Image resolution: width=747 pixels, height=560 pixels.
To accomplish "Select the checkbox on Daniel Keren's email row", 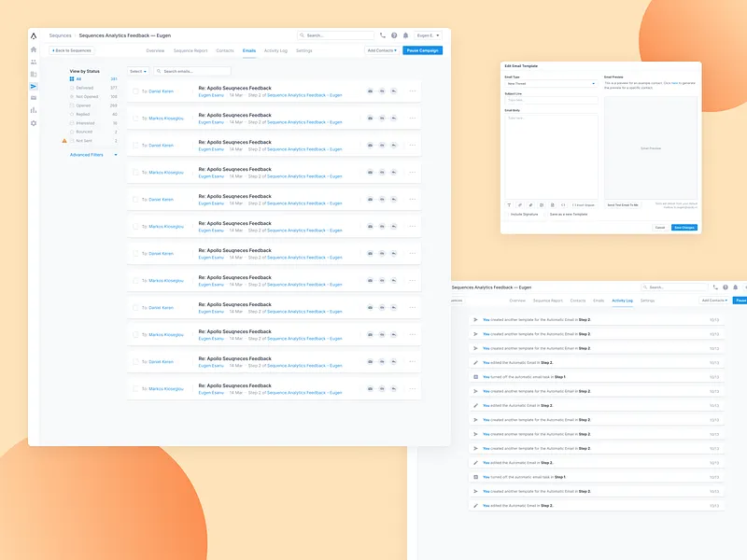I will click(135, 89).
